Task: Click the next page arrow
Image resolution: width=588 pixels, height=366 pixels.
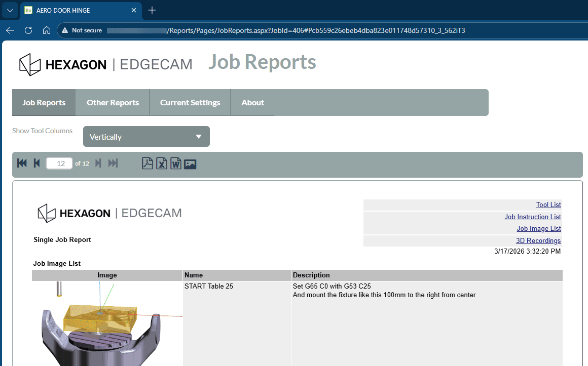Action: tap(98, 163)
